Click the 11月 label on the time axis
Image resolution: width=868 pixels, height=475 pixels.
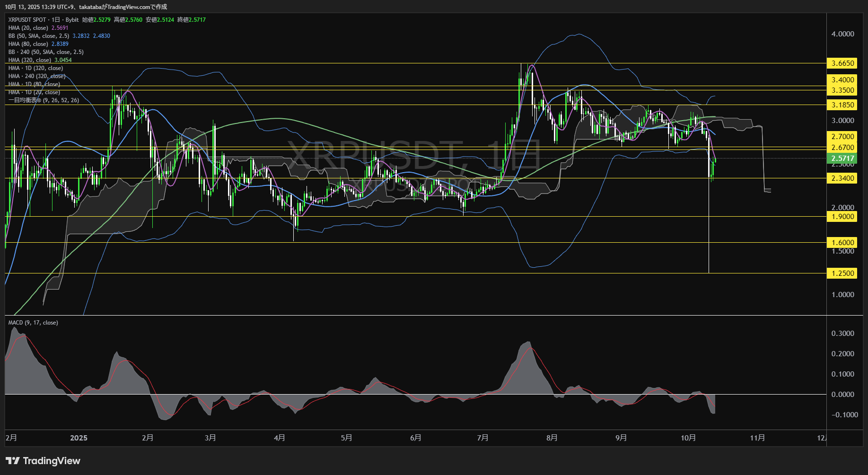click(757, 438)
